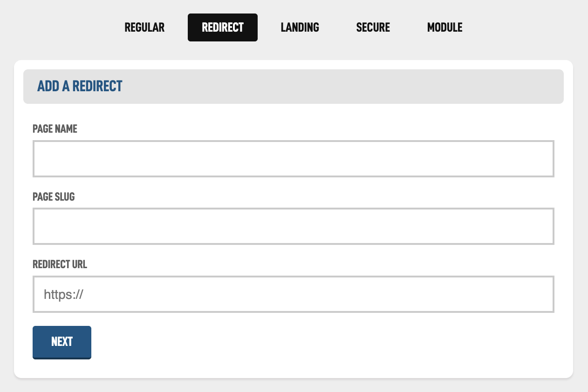
Task: Click the "Page Slug" field label
Action: [x=54, y=197]
